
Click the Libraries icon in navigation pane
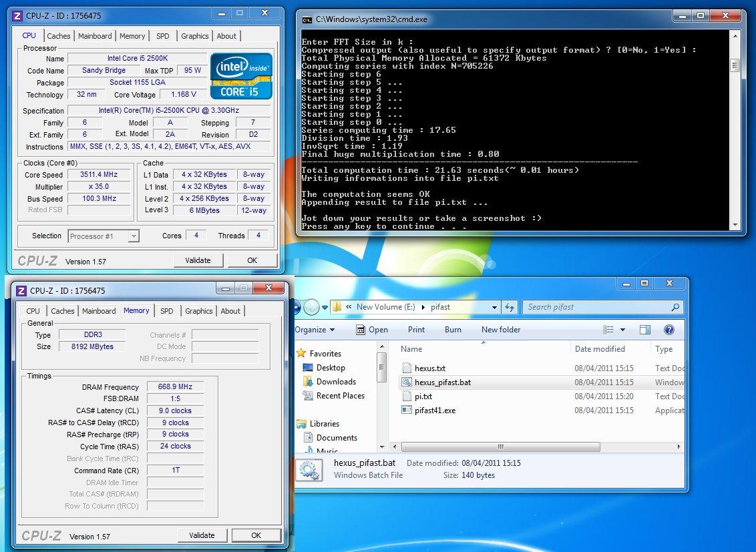[301, 424]
